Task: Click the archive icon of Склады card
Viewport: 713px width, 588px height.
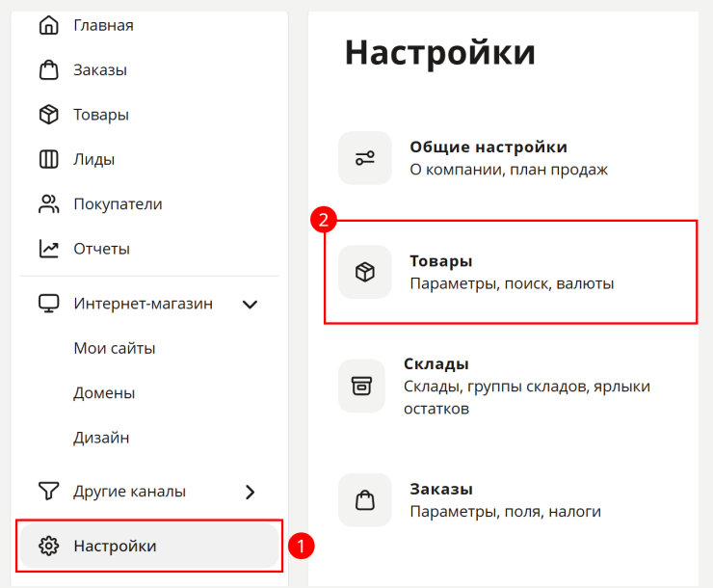Action: click(361, 387)
